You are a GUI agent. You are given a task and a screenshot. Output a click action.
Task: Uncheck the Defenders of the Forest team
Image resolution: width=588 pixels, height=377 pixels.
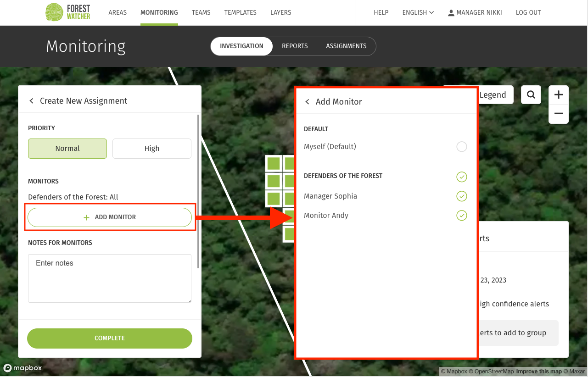coord(461,176)
